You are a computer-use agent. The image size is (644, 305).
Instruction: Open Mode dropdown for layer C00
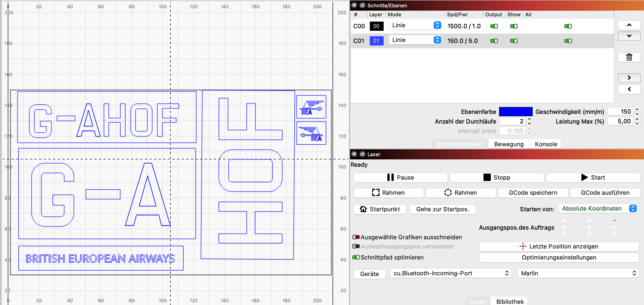click(x=415, y=25)
